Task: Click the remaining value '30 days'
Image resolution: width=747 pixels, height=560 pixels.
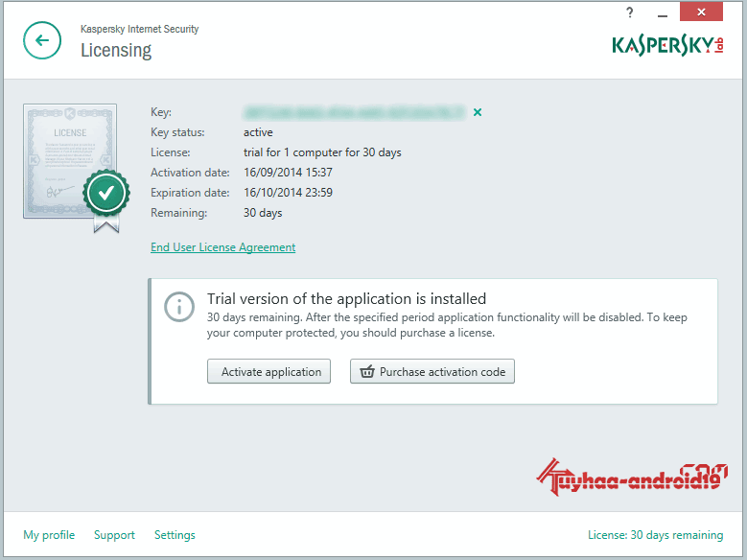Action: (x=263, y=213)
